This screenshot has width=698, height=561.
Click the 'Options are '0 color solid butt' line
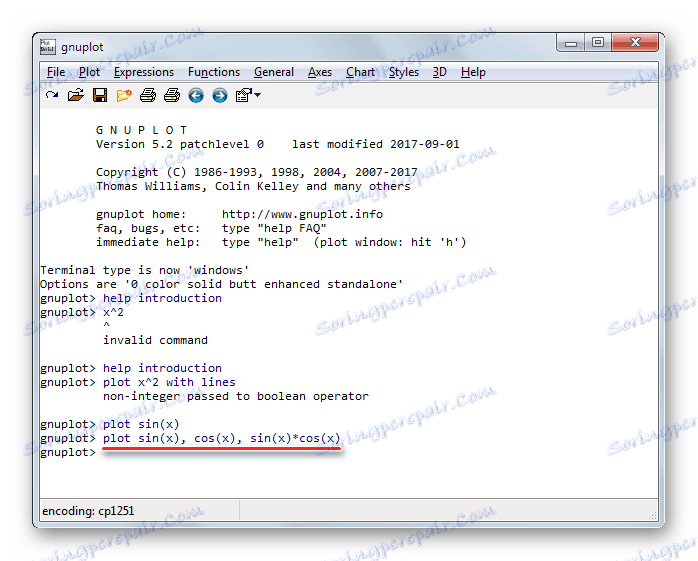click(x=222, y=285)
